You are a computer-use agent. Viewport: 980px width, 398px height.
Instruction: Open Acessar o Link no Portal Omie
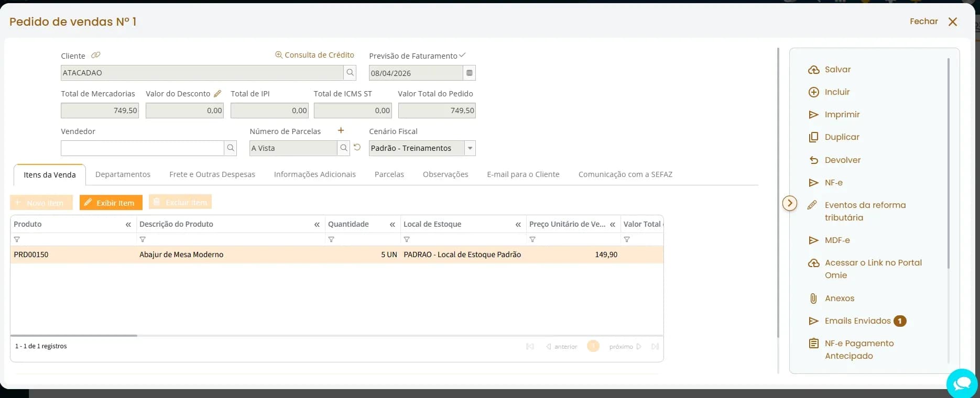(865, 269)
